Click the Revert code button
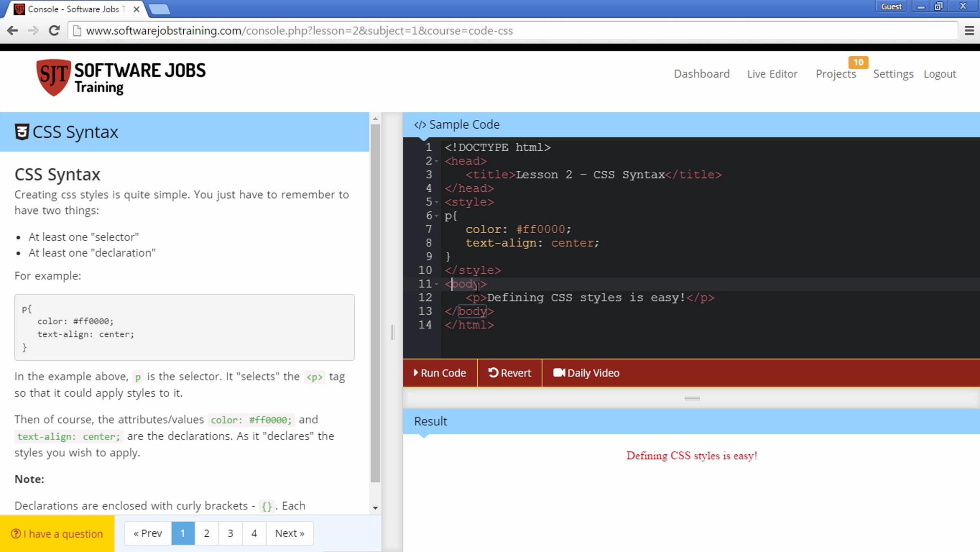This screenshot has width=980, height=552. pyautogui.click(x=510, y=373)
